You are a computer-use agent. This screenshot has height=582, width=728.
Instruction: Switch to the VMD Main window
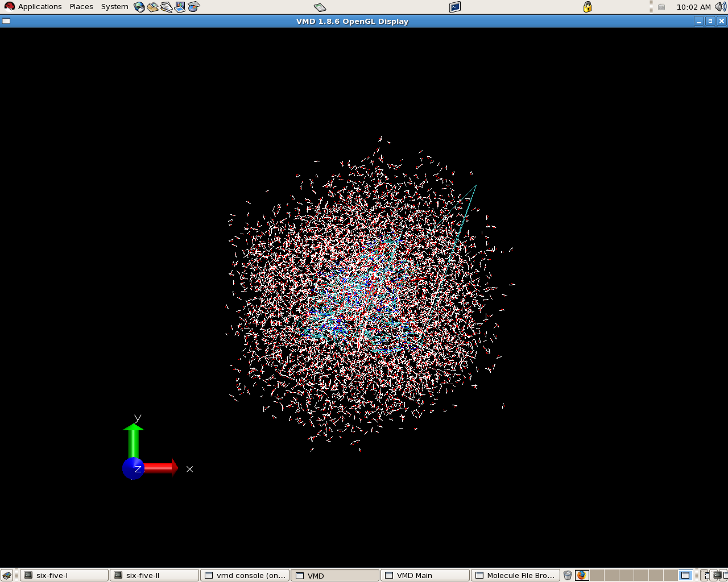(425, 575)
